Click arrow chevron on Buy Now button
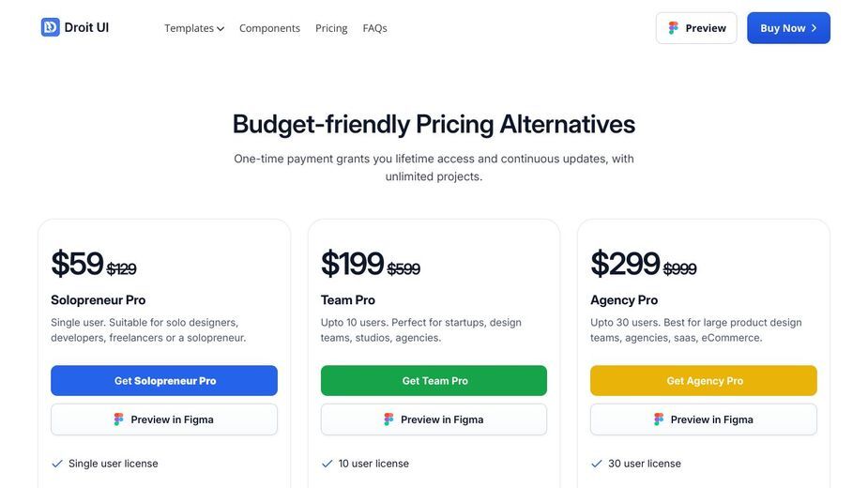This screenshot has height=488, width=868. 814,28
